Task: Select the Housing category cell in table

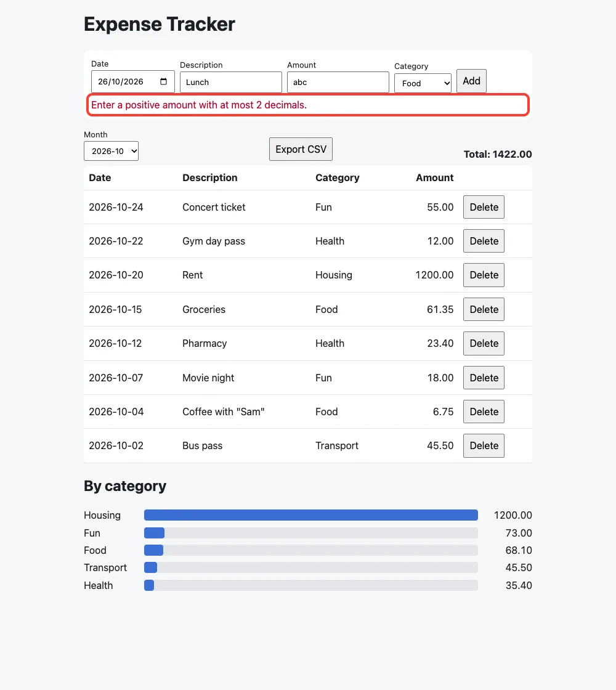Action: 334,275
